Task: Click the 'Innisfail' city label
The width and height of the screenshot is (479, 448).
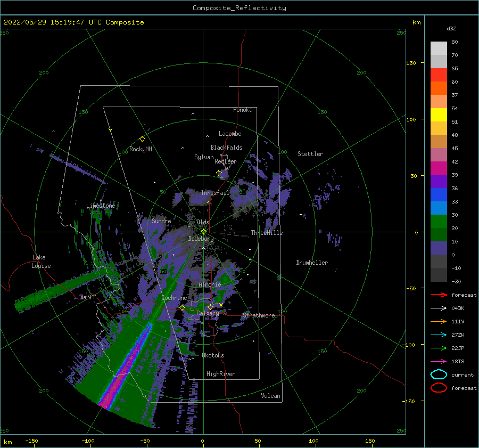Action: pyautogui.click(x=215, y=193)
